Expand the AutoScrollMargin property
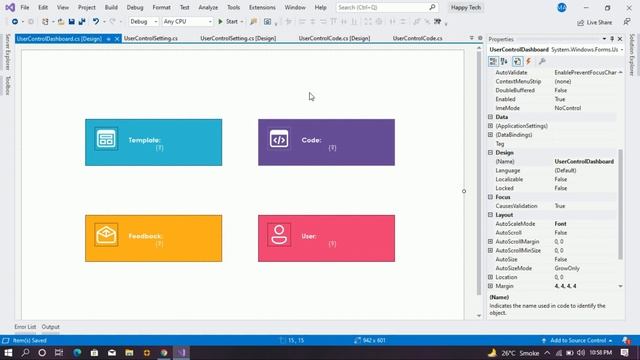The height and width of the screenshot is (360, 640). (491, 242)
